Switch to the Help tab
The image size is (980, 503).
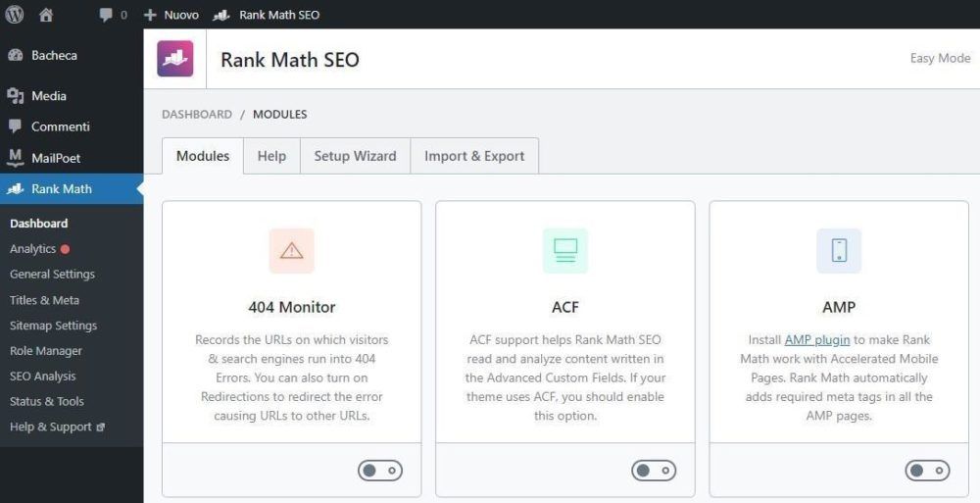(x=271, y=156)
